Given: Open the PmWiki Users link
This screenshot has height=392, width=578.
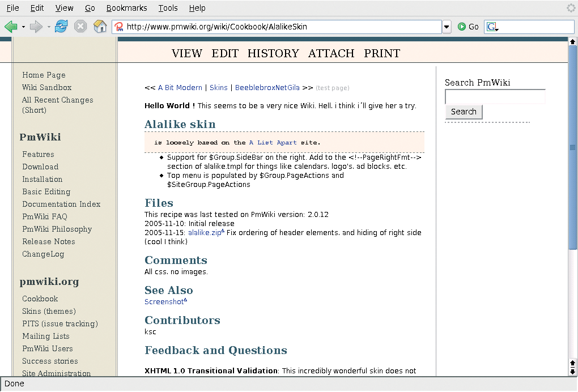Looking at the screenshot, I should coord(48,348).
